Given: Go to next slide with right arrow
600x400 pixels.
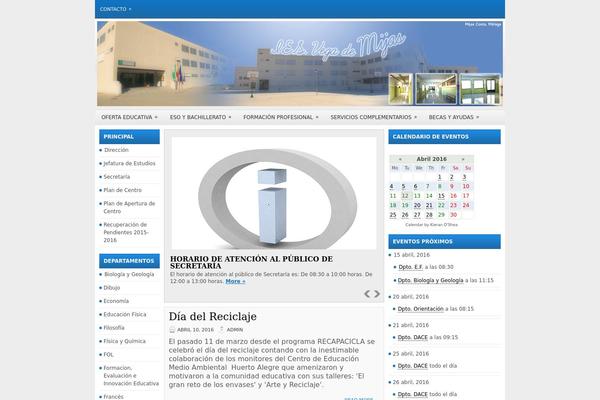Looking at the screenshot, I should (x=377, y=294).
